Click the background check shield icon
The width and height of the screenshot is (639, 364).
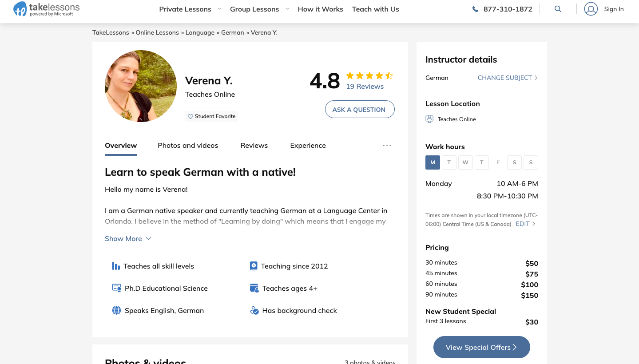point(254,311)
